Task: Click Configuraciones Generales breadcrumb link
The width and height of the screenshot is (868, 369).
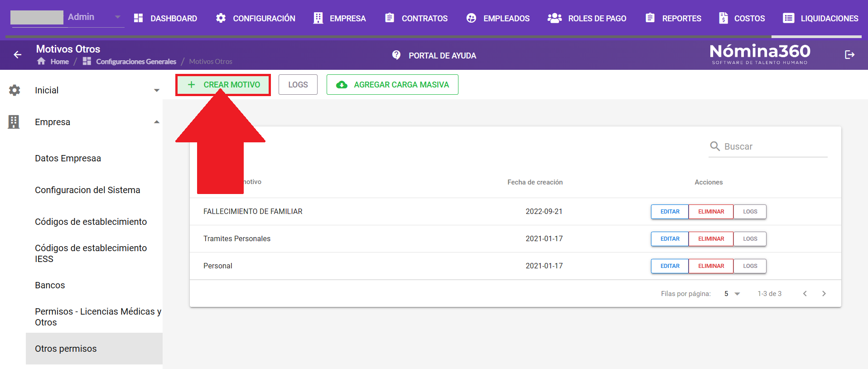Action: pyautogui.click(x=136, y=62)
